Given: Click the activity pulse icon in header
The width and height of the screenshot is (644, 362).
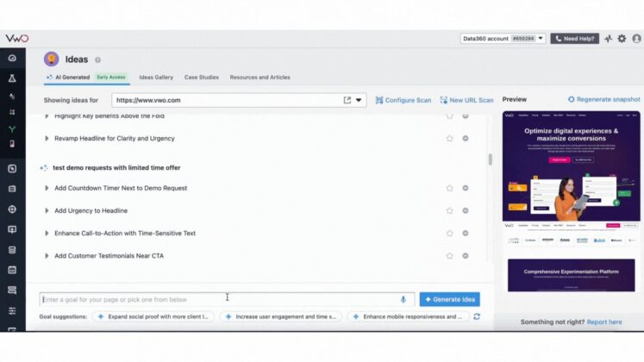Looking at the screenshot, I should (x=608, y=39).
